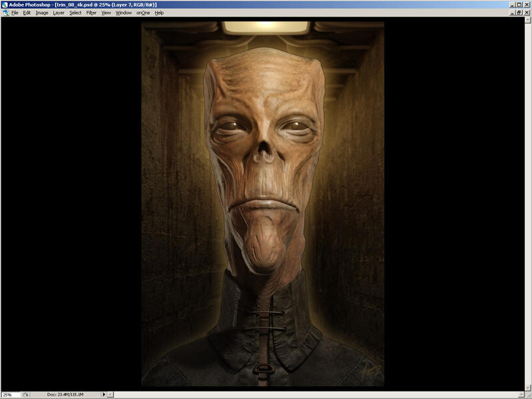The width and height of the screenshot is (532, 399).
Task: Click the vertical scrollbar down arrow
Action: 528,388
